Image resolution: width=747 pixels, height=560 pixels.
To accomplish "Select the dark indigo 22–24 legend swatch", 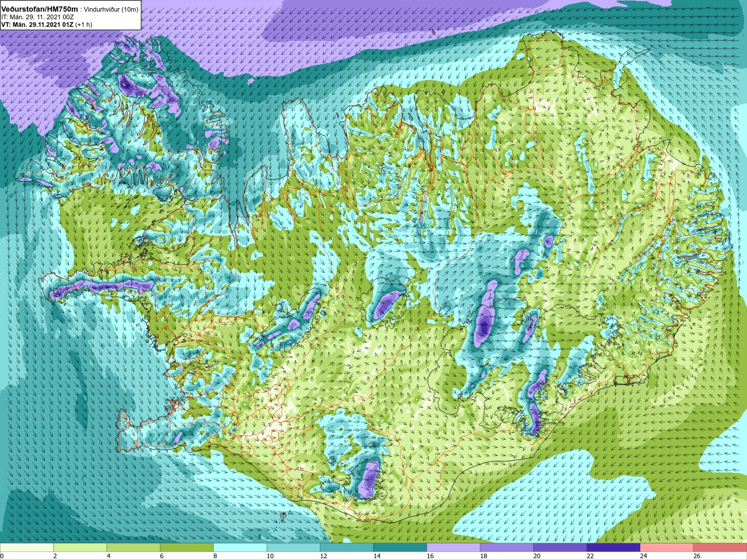I will coord(614,548).
